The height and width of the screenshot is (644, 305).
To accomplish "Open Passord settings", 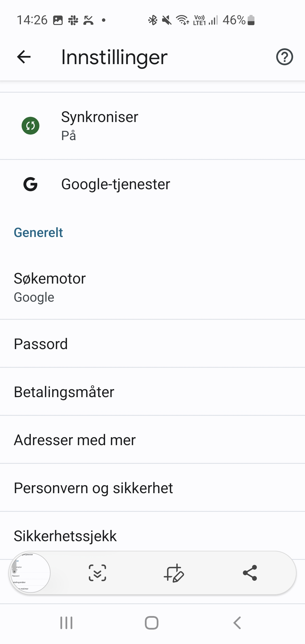I will pos(152,344).
